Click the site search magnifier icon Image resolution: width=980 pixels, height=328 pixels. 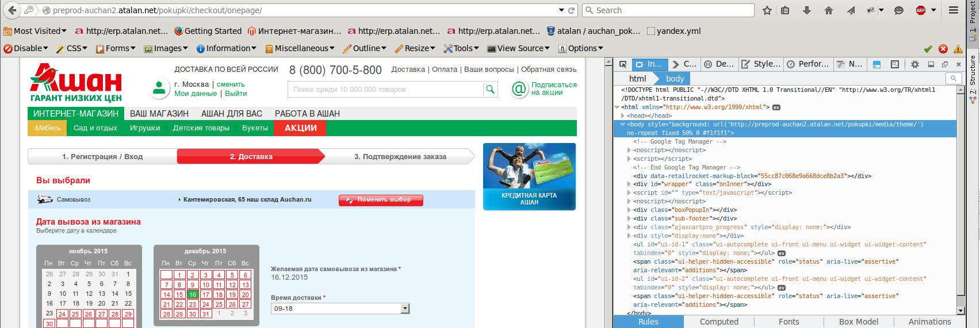490,89
